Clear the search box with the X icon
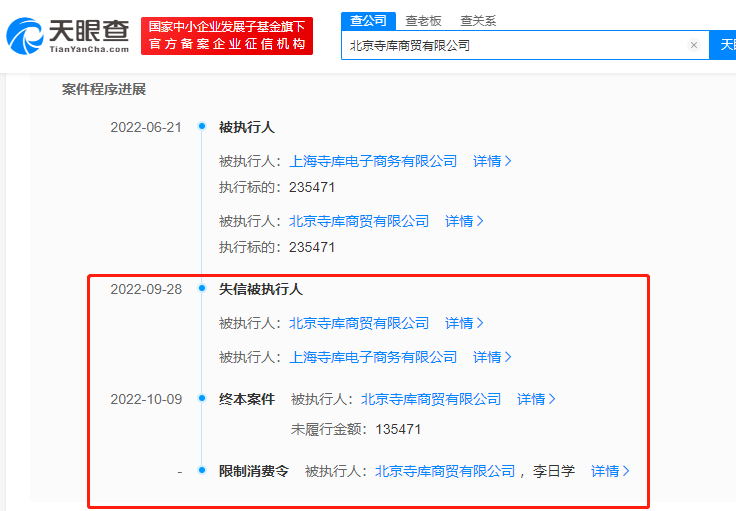736x511 pixels. tap(694, 45)
